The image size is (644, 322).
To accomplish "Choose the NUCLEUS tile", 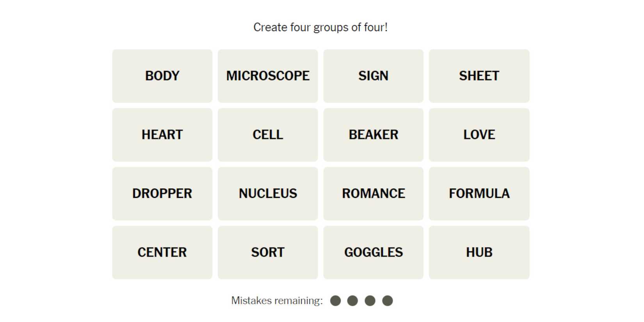I will click(x=268, y=194).
